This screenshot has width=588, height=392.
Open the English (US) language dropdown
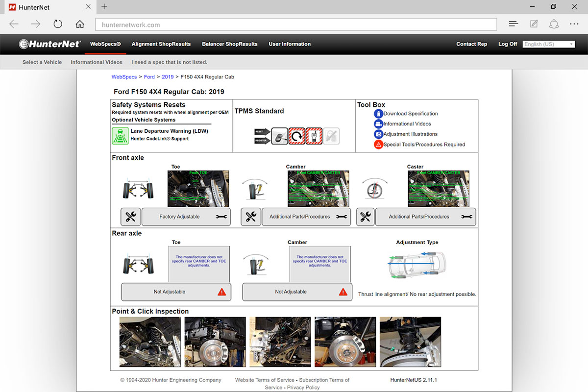tap(548, 44)
